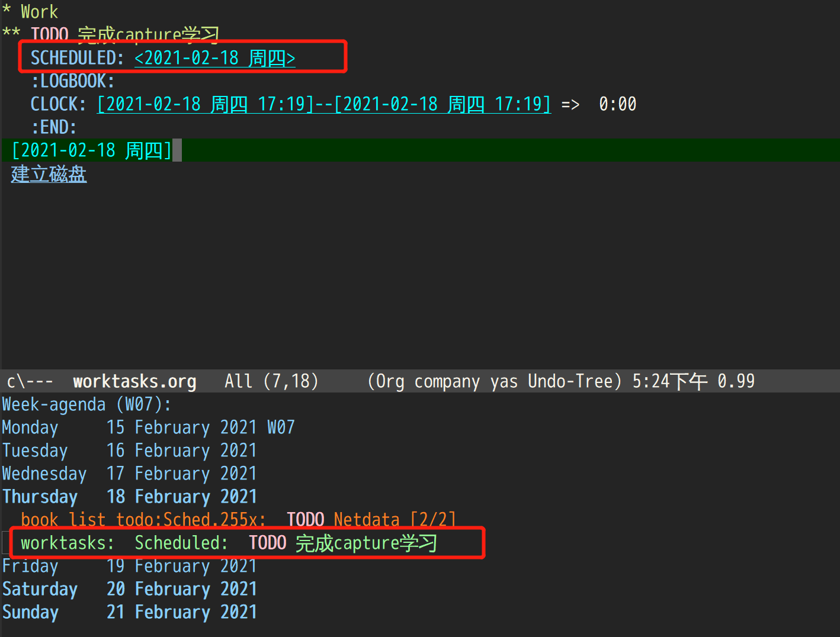Select Tuesday 16 February 2021 in agenda
This screenshot has height=637, width=840.
pyautogui.click(x=129, y=451)
